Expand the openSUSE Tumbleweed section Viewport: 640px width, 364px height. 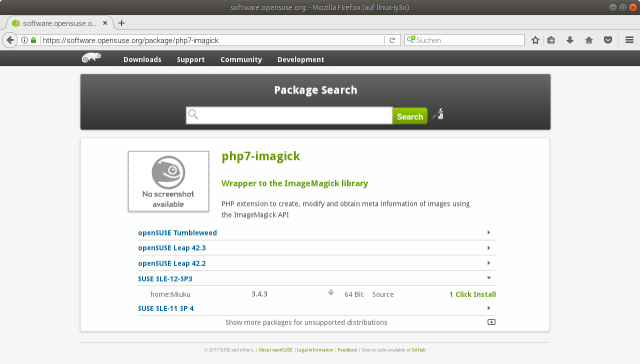point(317,233)
